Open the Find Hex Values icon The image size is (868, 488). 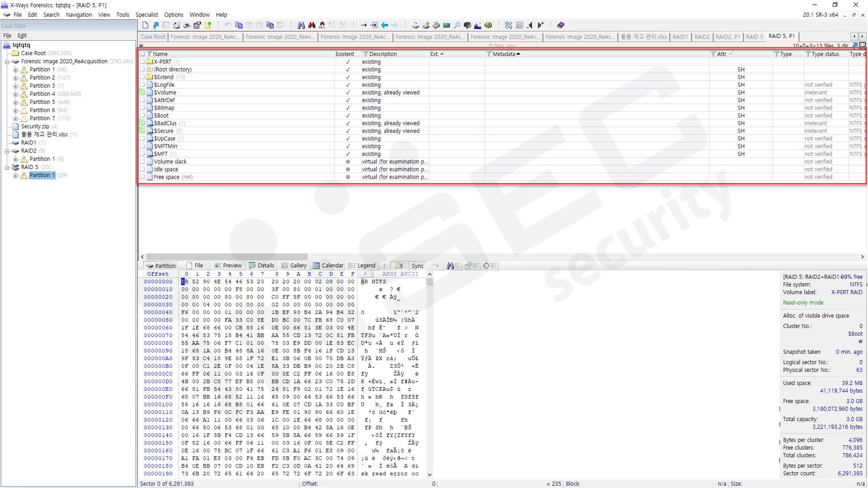(322, 25)
